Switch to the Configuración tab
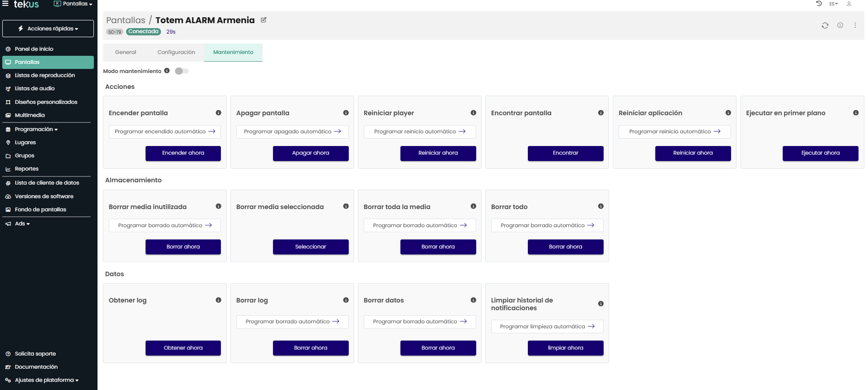The width and height of the screenshot is (868, 390). 176,52
